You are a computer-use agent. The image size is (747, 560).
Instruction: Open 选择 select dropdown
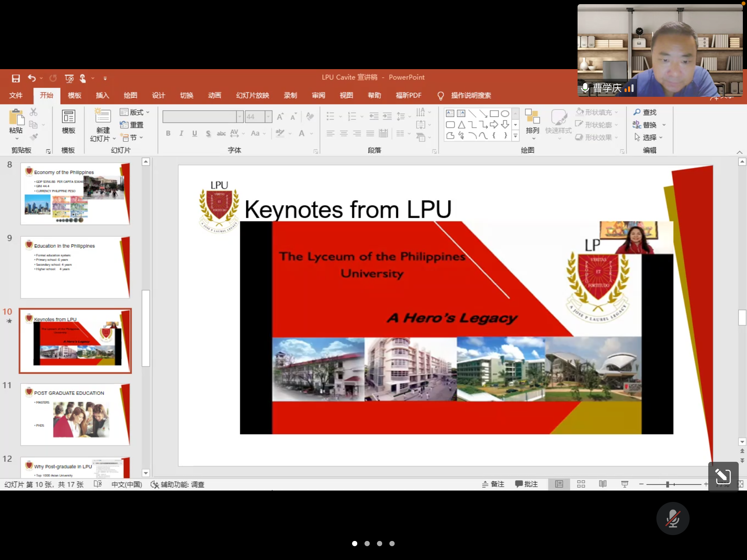648,137
